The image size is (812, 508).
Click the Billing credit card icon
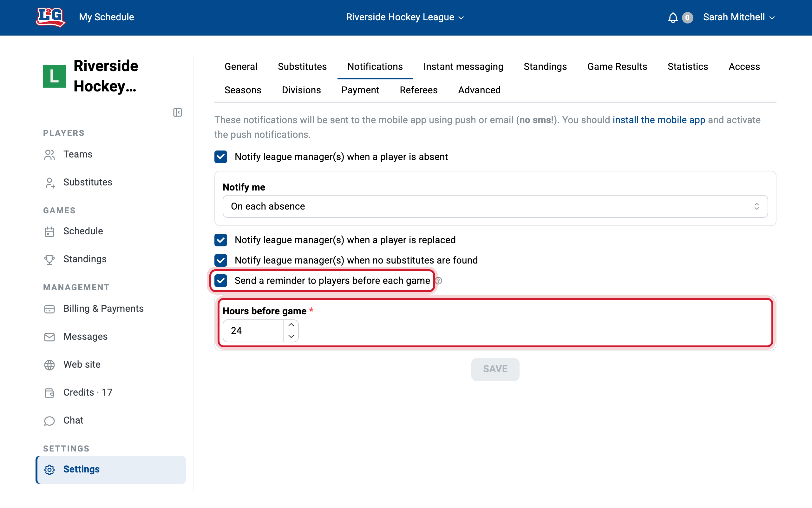tap(49, 309)
